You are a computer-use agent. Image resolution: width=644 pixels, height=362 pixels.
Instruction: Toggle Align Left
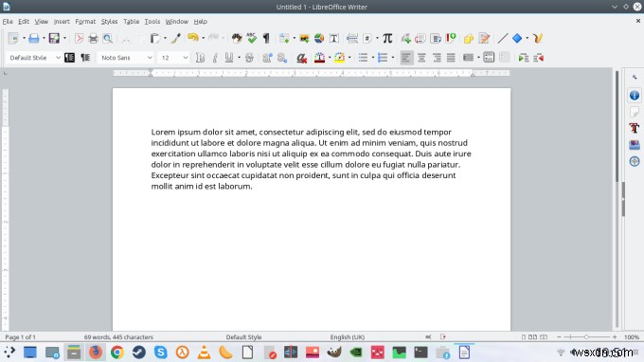pyautogui.click(x=406, y=58)
